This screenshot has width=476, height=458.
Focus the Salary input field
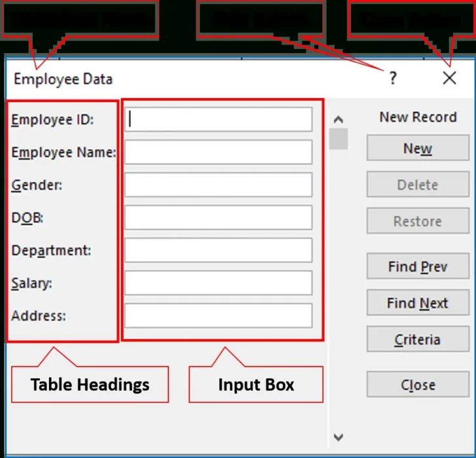coord(218,283)
